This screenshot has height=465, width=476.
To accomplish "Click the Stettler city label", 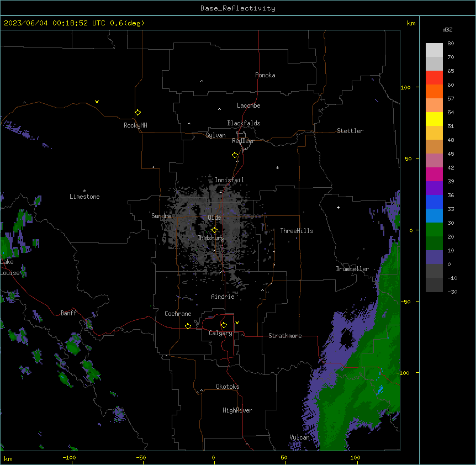I will pyautogui.click(x=350, y=131).
